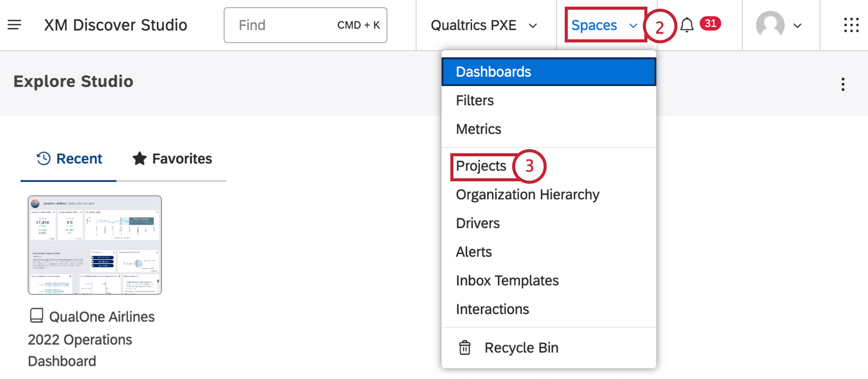Choose Projects in the Spaces menu
Screen dimensions: 868x379
coord(481,166)
